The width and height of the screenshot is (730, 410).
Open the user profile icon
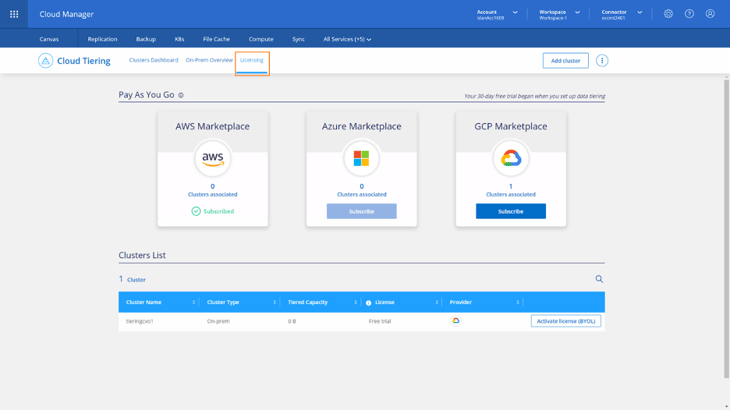click(710, 14)
